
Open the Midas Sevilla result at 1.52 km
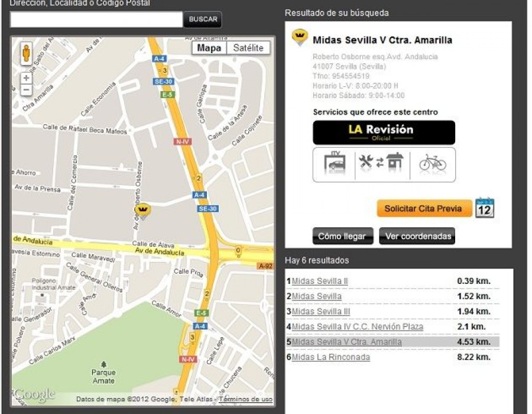(317, 296)
